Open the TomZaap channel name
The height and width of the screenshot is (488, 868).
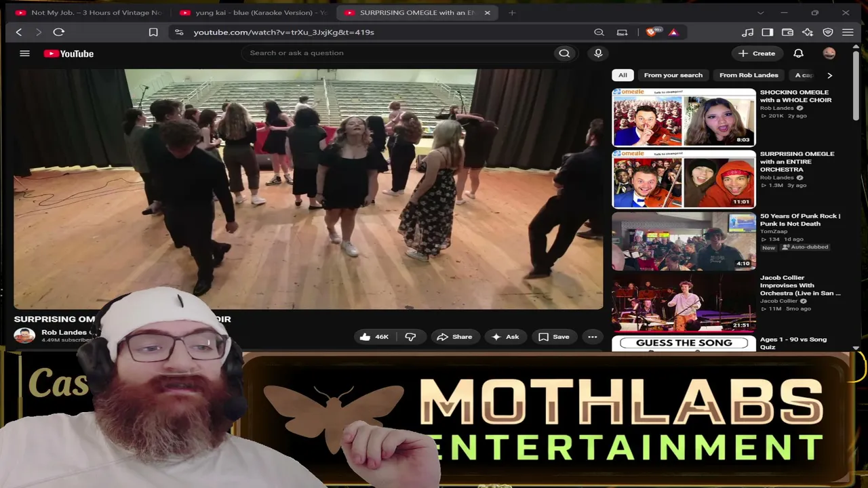coord(774,232)
